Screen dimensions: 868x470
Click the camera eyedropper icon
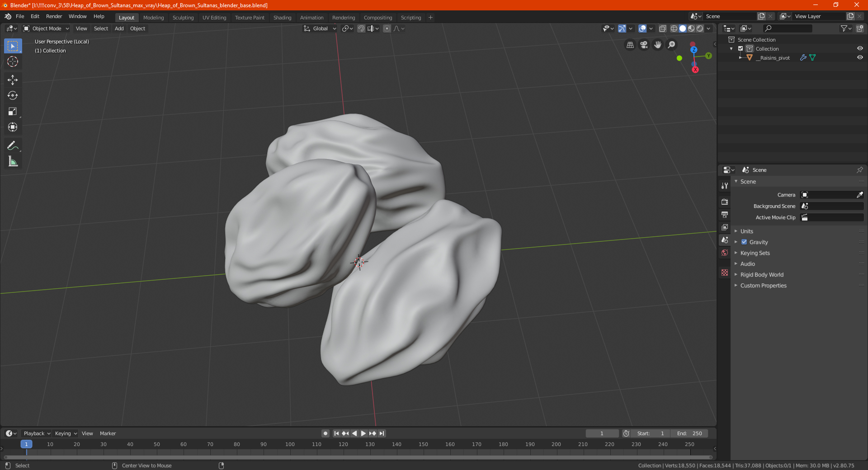point(859,195)
